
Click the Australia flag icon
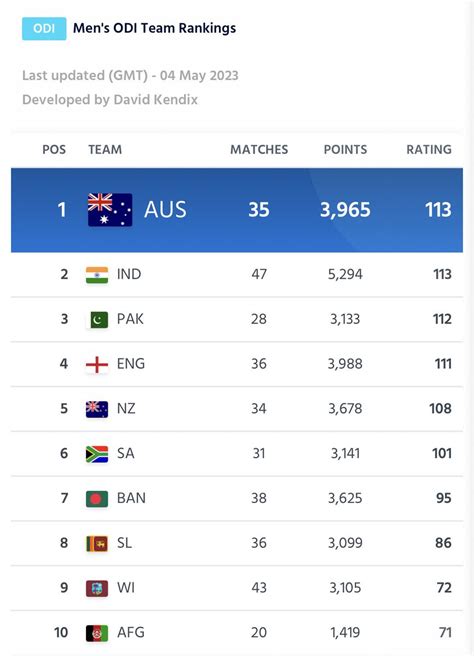pyautogui.click(x=110, y=210)
